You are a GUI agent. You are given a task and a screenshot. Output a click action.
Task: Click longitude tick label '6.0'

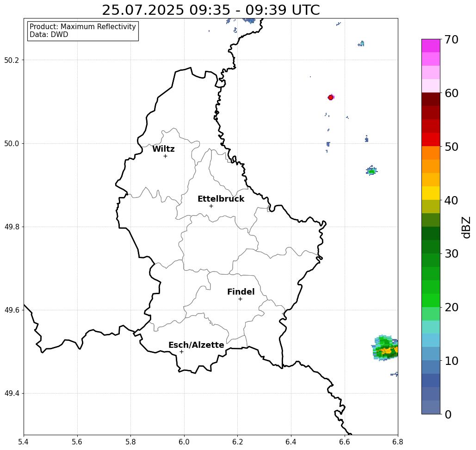(184, 442)
